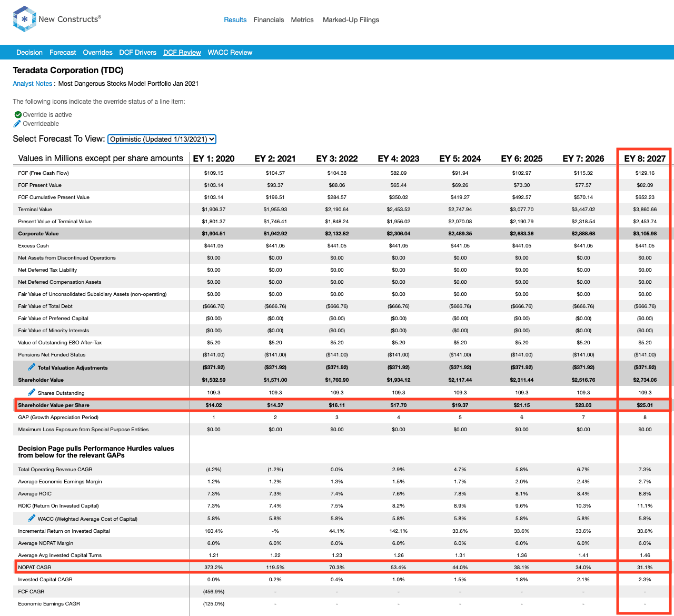The image size is (674, 616).
Task: Click Economic Earnings CAGR (125.0%) value
Action: [214, 603]
